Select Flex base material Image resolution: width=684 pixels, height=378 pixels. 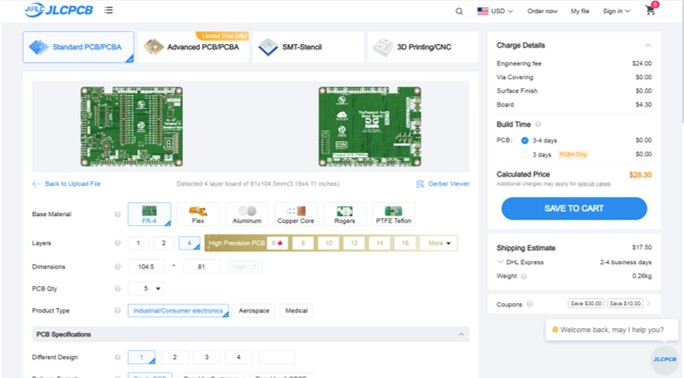pyautogui.click(x=198, y=214)
